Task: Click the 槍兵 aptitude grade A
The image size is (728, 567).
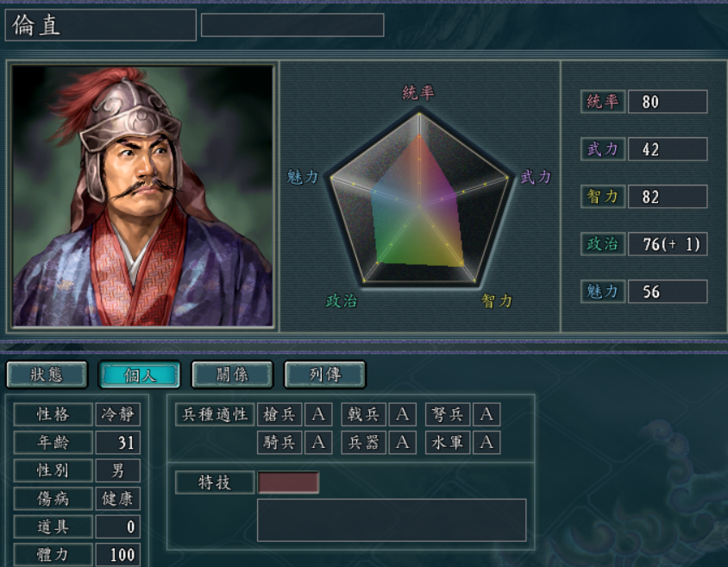Action: [x=318, y=414]
